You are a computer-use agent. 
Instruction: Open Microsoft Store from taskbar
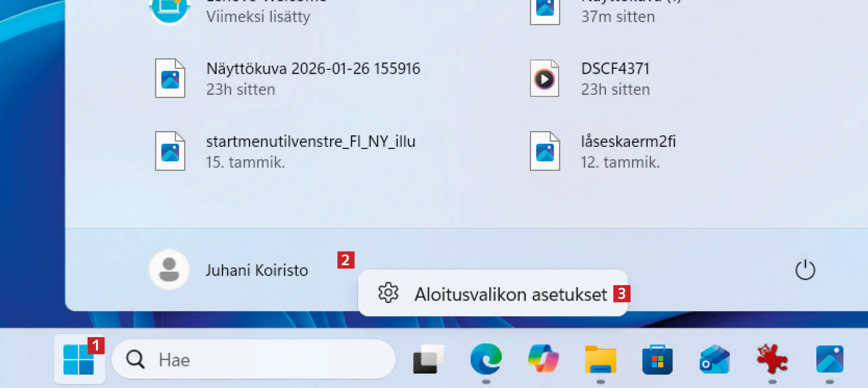click(657, 360)
